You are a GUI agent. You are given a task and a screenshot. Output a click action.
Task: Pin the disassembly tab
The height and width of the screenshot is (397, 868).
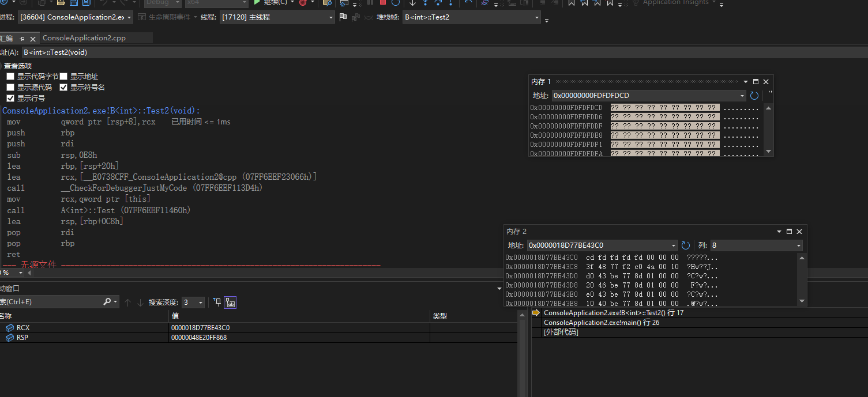coord(22,39)
